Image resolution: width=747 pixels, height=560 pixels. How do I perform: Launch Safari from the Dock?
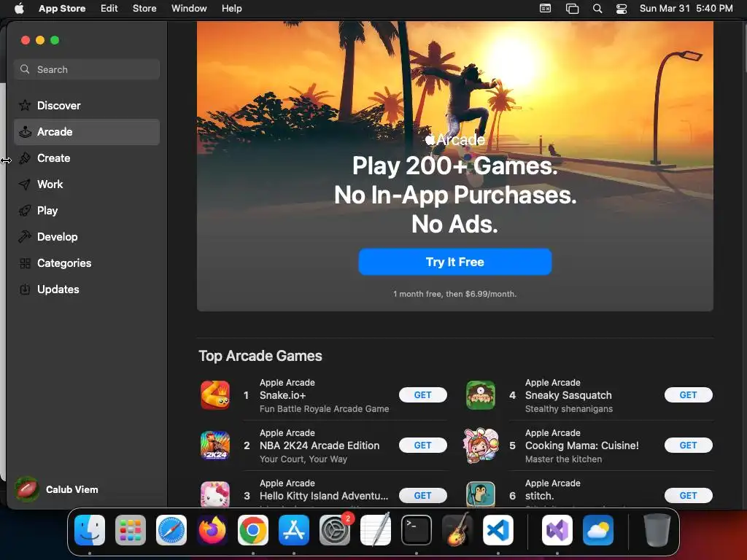[x=171, y=530]
